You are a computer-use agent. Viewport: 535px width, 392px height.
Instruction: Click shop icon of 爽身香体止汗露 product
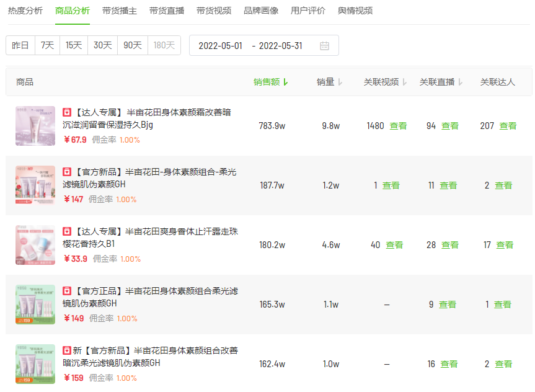67,231
